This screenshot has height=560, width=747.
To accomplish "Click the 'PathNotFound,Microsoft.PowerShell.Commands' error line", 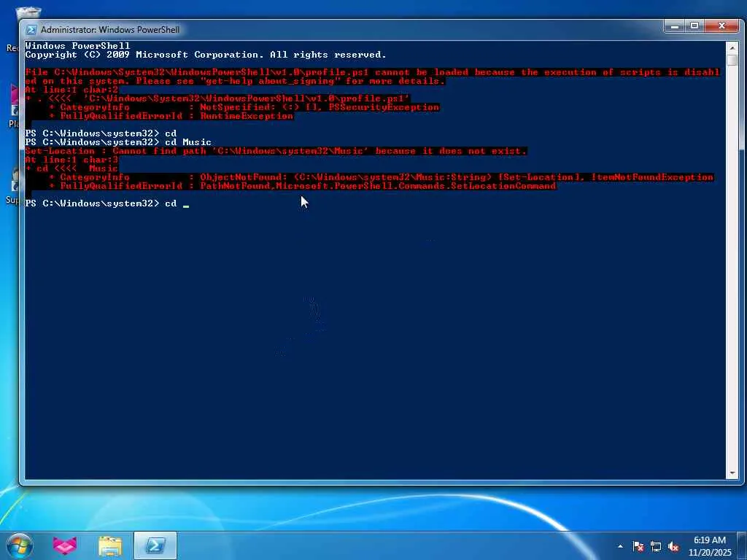I will 302,186.
